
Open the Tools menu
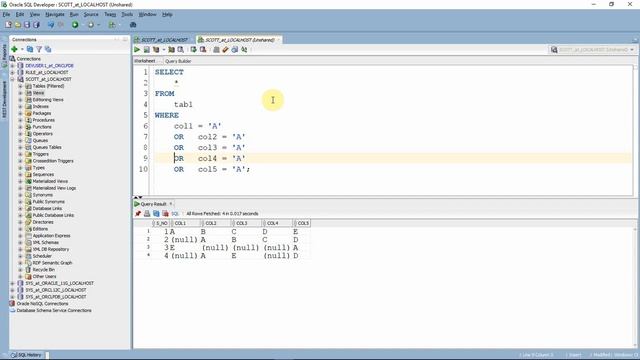point(127,14)
